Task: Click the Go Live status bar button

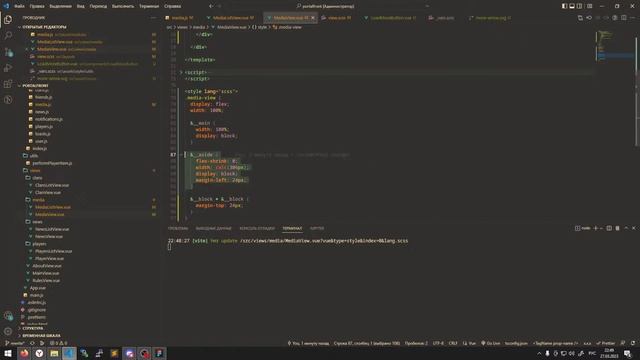Action: (x=490, y=343)
